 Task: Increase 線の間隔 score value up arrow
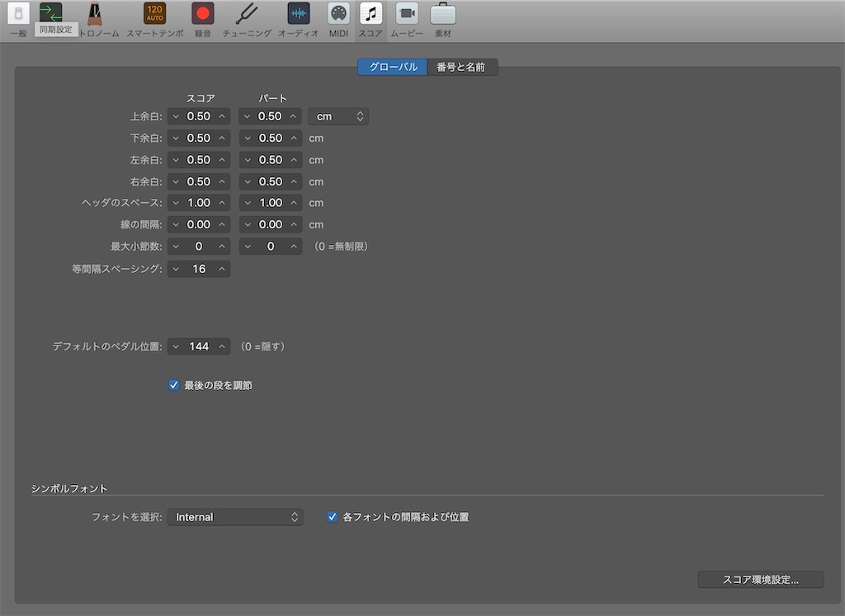[221, 224]
